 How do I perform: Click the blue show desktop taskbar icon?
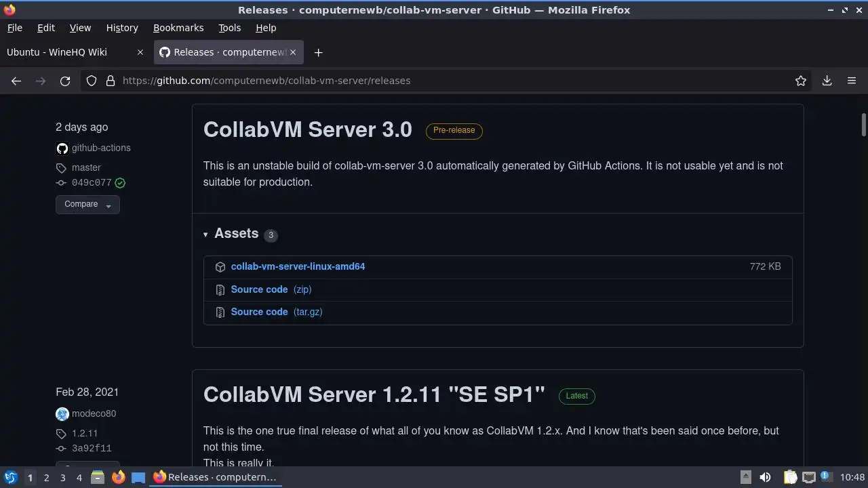tap(138, 477)
